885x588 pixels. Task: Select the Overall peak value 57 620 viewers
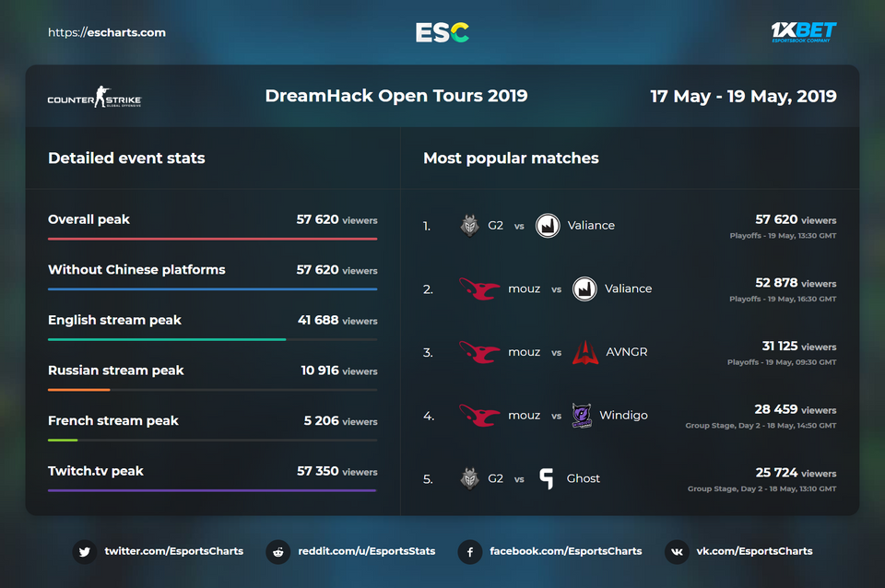(x=337, y=219)
